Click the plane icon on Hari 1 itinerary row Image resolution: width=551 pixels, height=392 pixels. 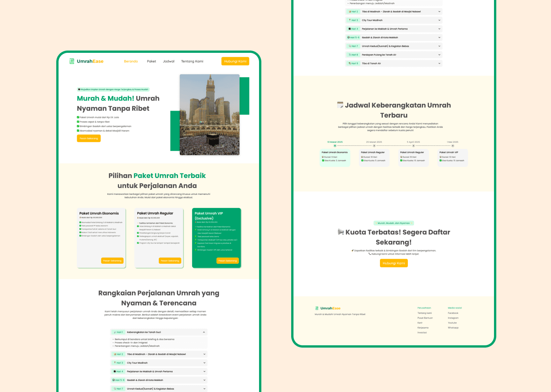115,332
